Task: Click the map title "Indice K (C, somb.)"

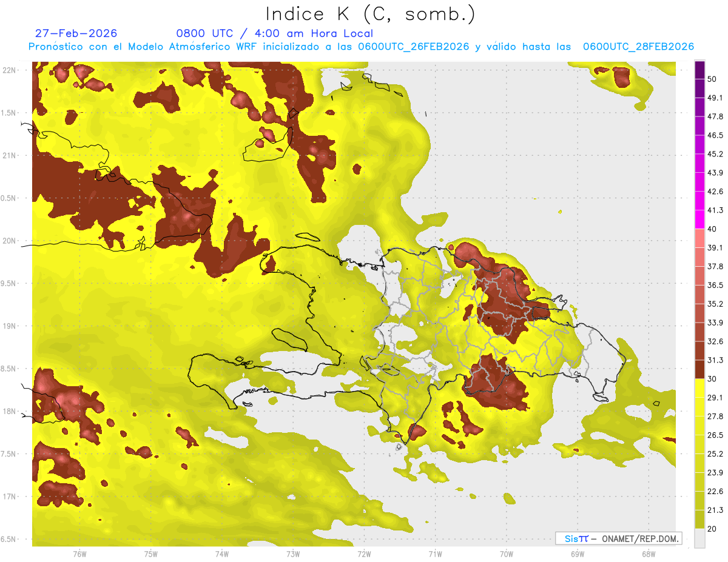Action: pyautogui.click(x=371, y=15)
